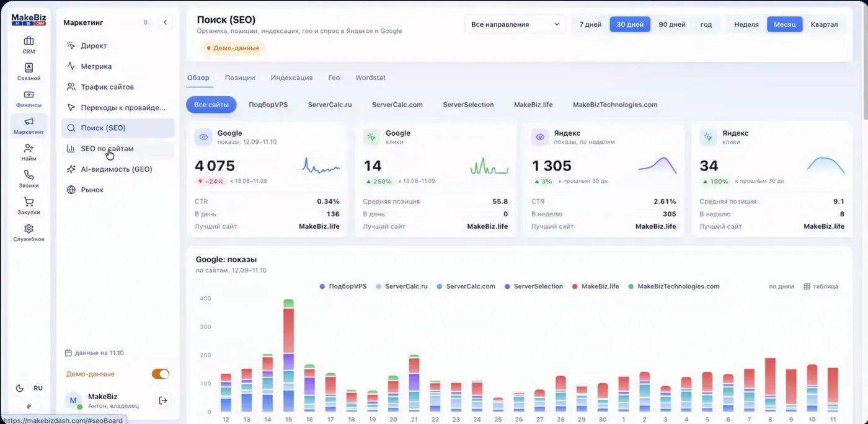Open AI-видимость (GEO) menu item
The image size is (868, 424).
tap(118, 169)
